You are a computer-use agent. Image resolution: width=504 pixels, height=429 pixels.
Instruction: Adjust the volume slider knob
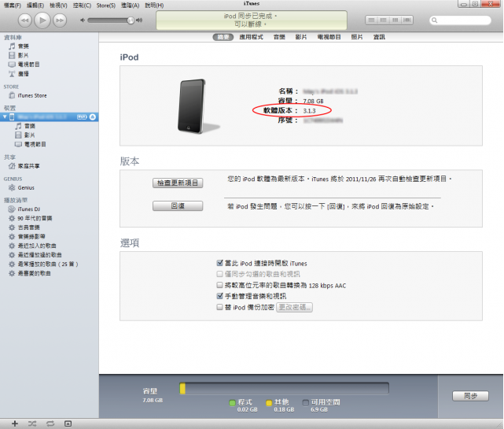coord(131,20)
